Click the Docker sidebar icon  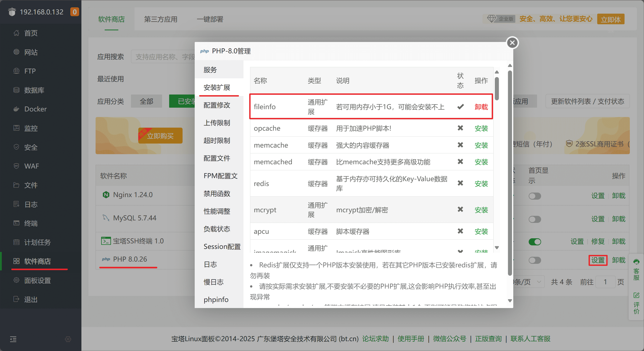click(x=16, y=109)
